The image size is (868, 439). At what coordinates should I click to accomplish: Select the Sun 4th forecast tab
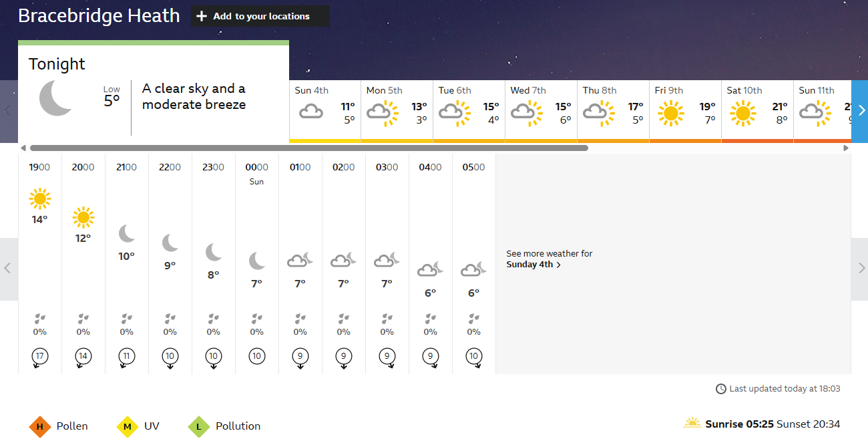click(325, 112)
